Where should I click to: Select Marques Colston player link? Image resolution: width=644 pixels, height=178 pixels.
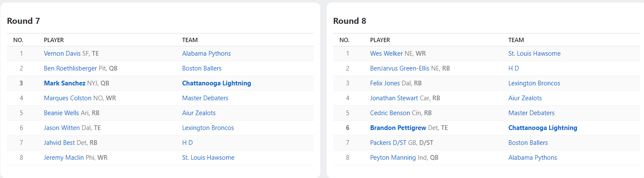[67, 98]
